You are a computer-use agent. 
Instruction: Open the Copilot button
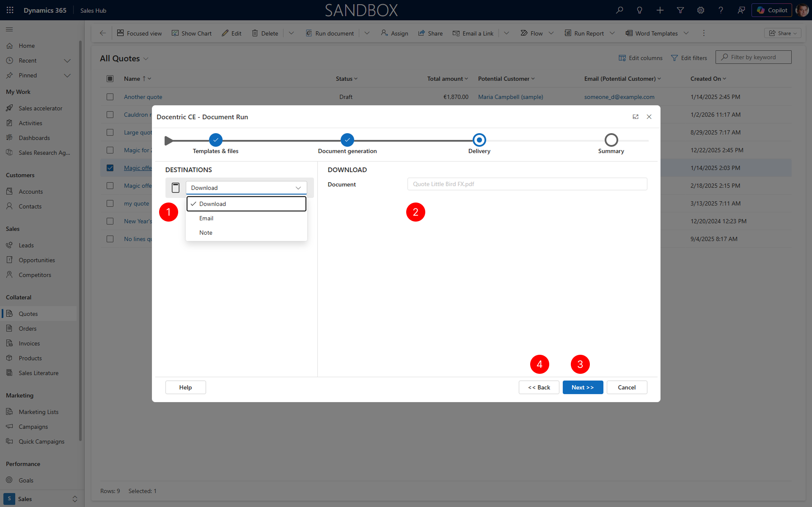click(772, 10)
